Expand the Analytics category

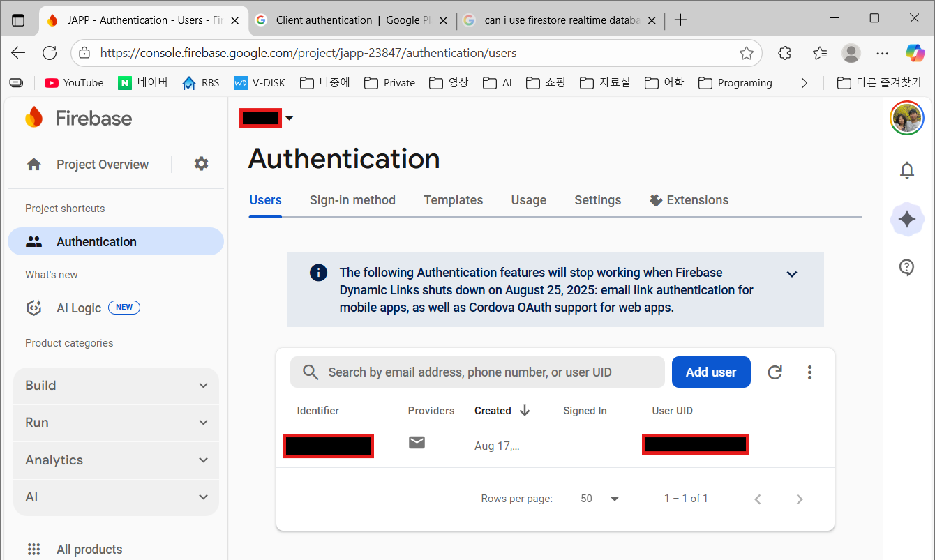[116, 460]
